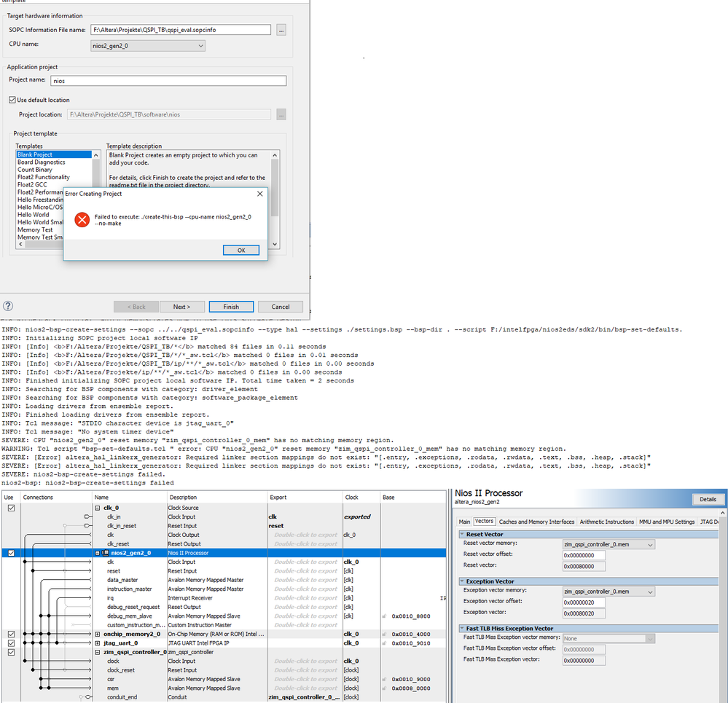The height and width of the screenshot is (703, 728).
Task: Open the CPU name dropdown
Action: 148,46
